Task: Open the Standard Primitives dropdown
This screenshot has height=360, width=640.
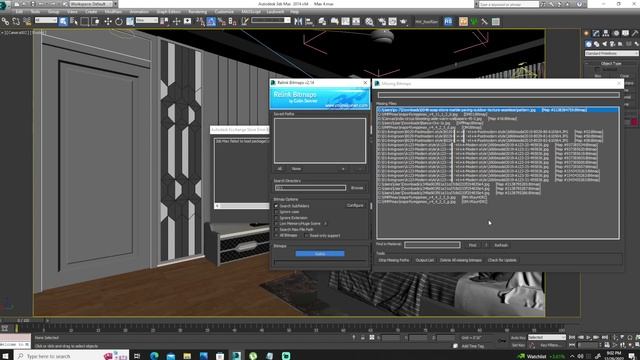Action: [x=611, y=53]
